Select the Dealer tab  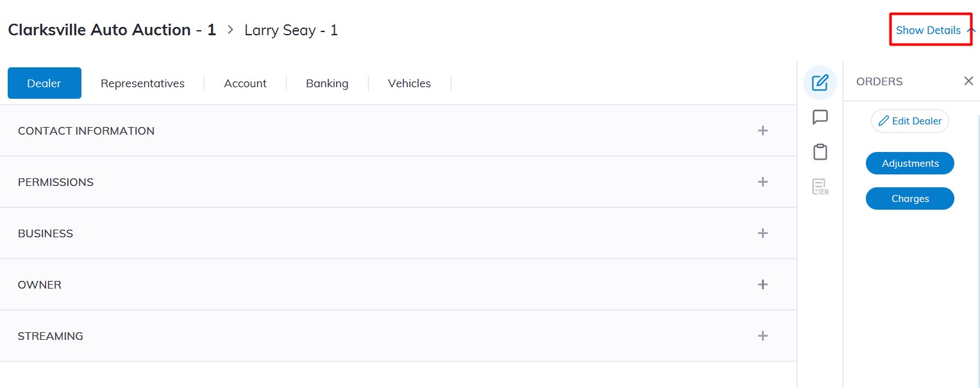44,83
